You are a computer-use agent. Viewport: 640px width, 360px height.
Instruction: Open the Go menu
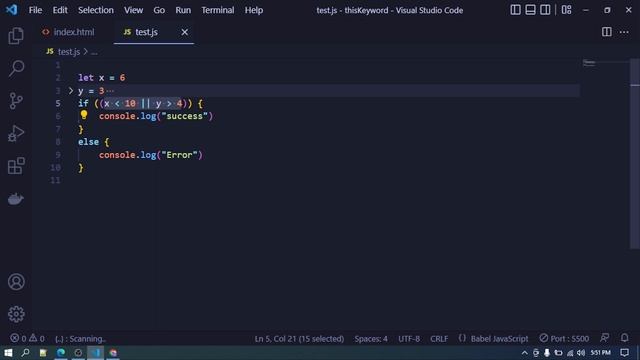click(159, 10)
